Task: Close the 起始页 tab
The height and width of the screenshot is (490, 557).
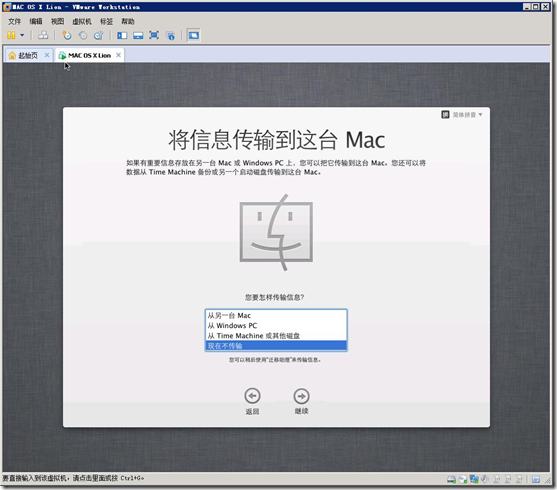Action: pyautogui.click(x=47, y=55)
